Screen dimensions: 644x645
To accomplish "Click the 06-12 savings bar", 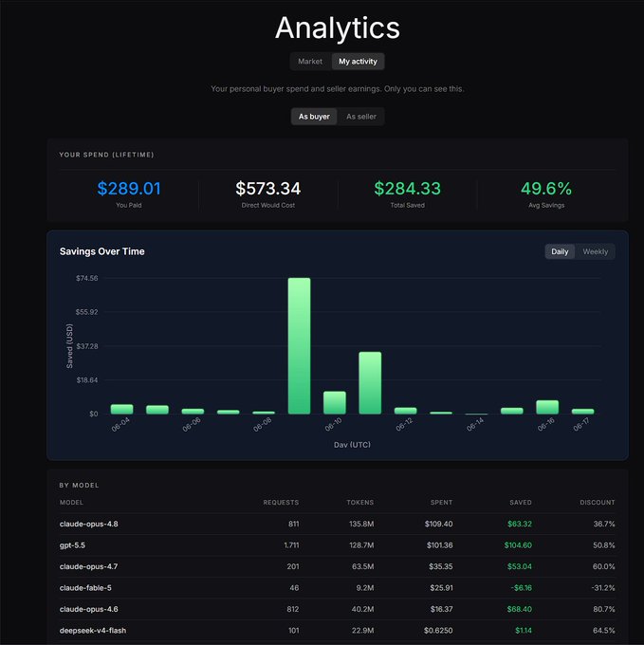I will click(x=406, y=411).
